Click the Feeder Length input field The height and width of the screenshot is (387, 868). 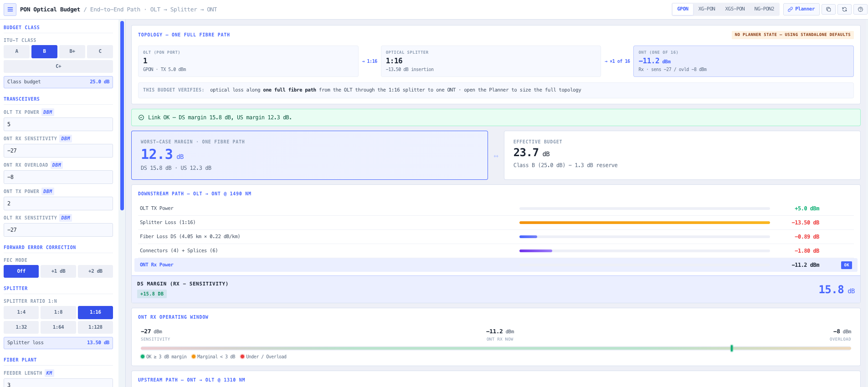58,383
